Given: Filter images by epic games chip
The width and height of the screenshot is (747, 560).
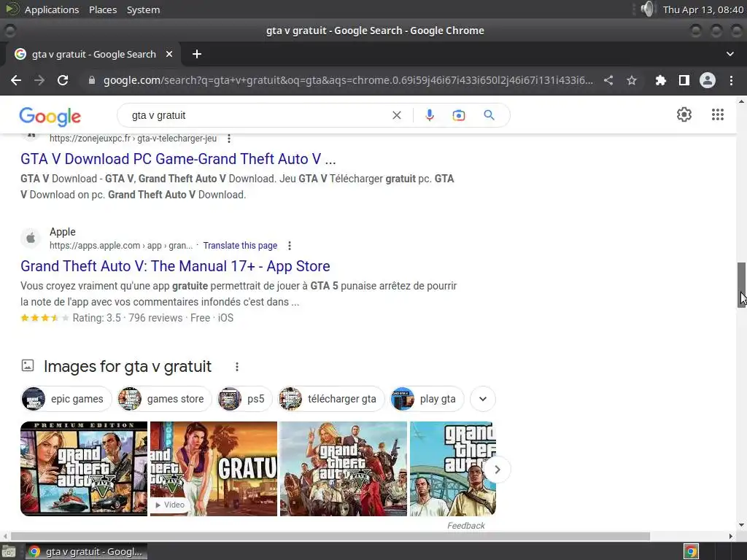Looking at the screenshot, I should [x=66, y=399].
